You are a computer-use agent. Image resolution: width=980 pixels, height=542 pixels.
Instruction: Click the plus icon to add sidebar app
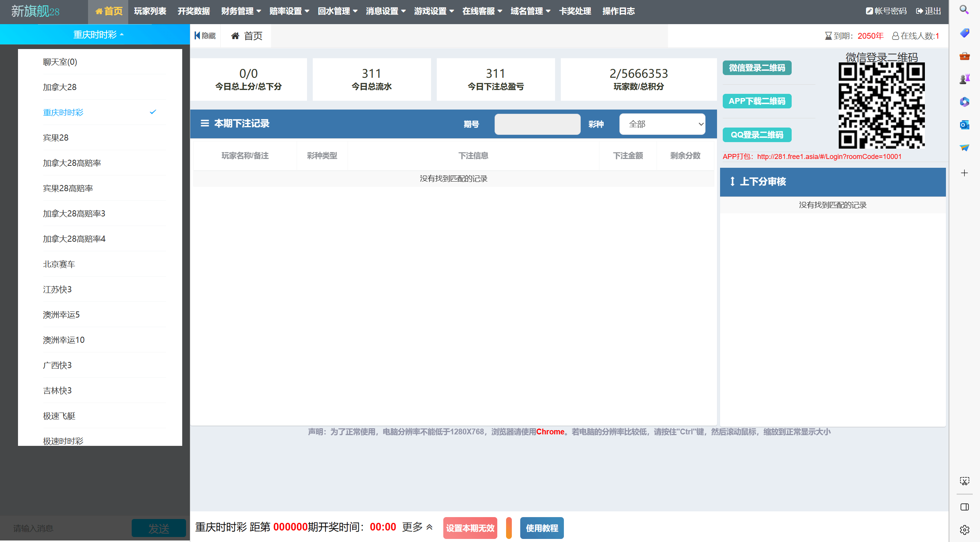point(964,173)
